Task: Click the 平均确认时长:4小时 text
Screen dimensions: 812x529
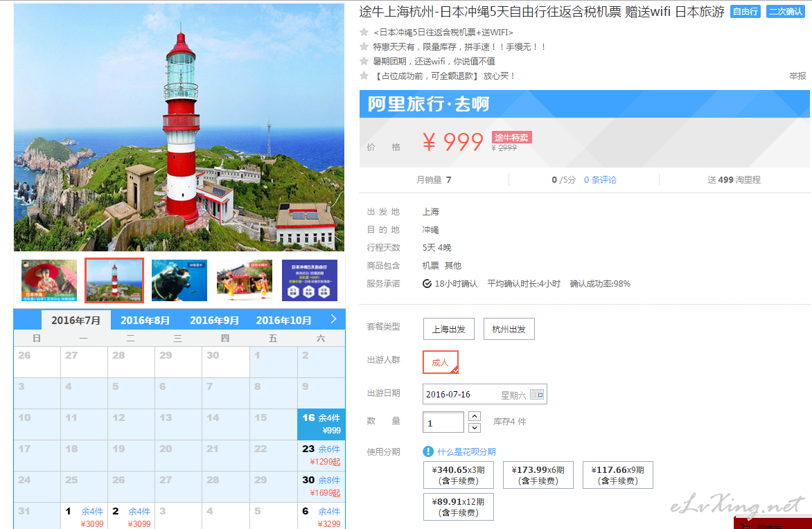Action: [524, 284]
